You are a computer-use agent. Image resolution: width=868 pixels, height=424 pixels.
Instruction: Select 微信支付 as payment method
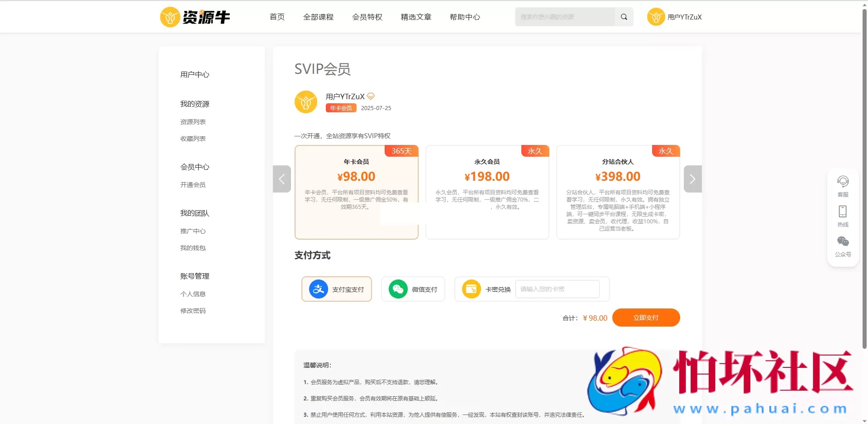coord(413,289)
